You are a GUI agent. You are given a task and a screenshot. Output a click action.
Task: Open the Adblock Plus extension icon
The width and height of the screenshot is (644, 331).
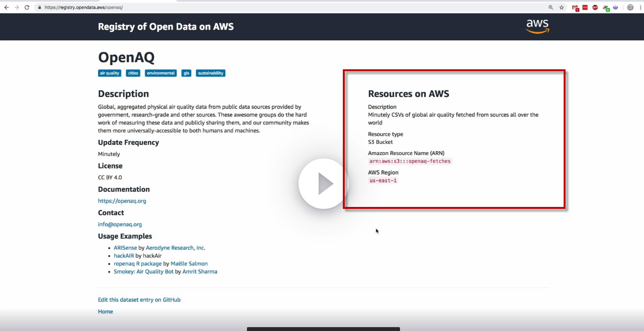click(595, 7)
